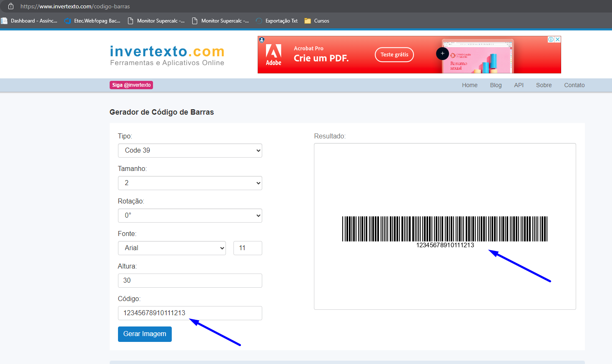The image size is (612, 364).
Task: Open the Tamanho dropdown
Action: (190, 183)
